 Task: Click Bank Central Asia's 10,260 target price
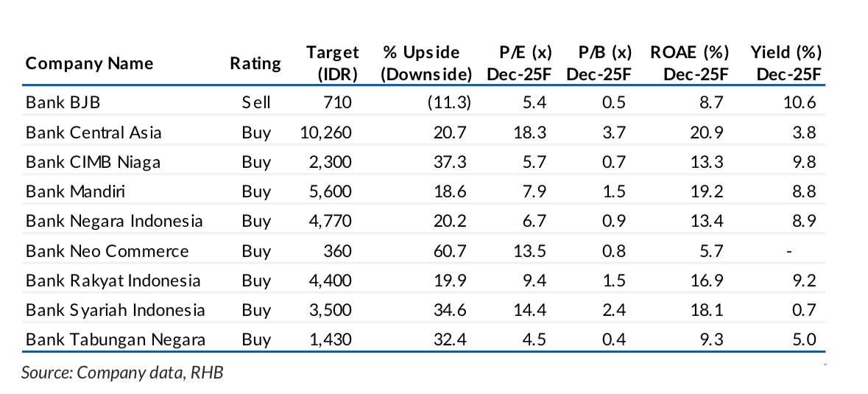click(x=326, y=133)
